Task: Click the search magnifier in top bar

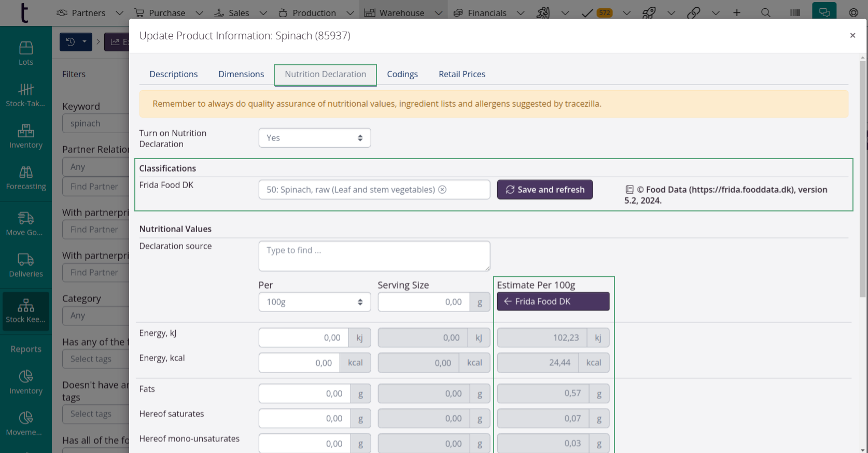Action: (765, 13)
